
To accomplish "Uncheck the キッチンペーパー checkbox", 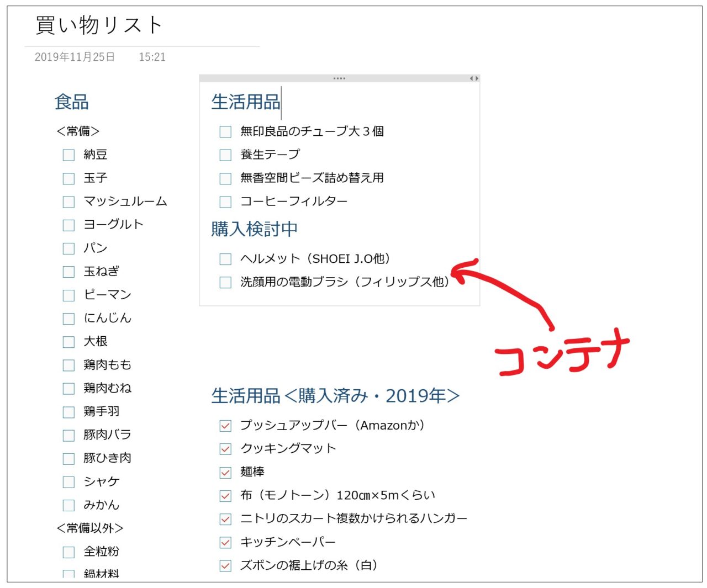I will click(225, 543).
